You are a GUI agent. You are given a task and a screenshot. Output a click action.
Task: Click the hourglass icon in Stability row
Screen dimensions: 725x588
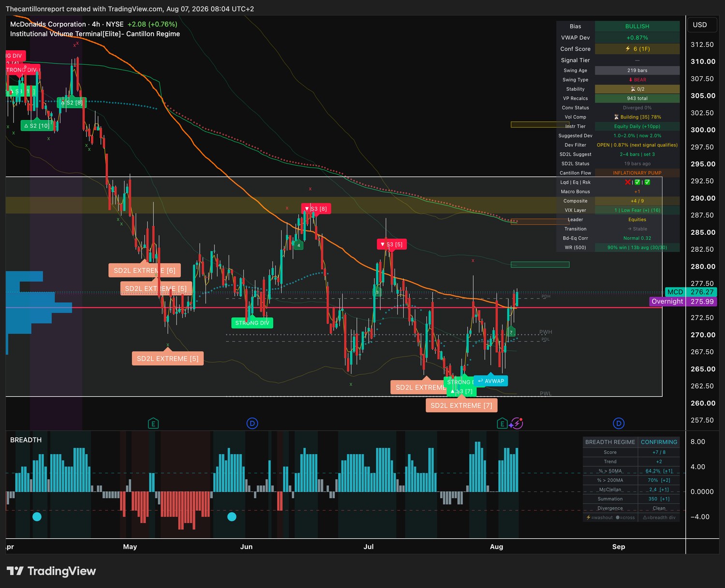633,89
